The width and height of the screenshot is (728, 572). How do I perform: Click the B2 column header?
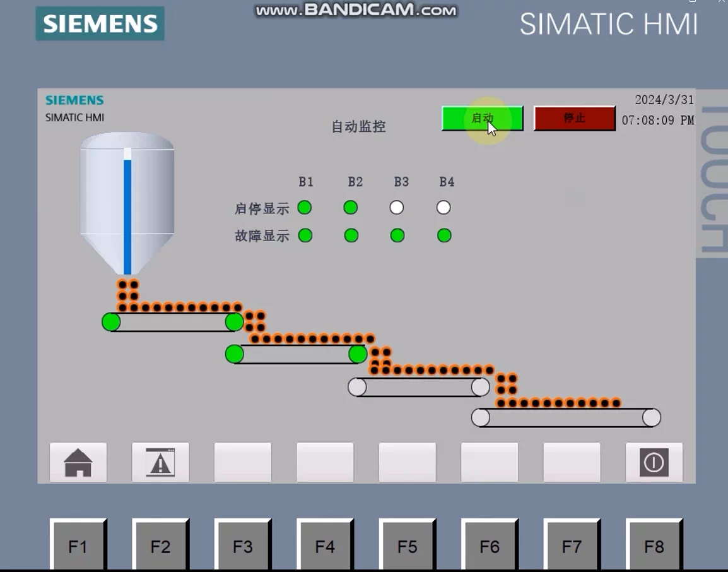point(355,182)
